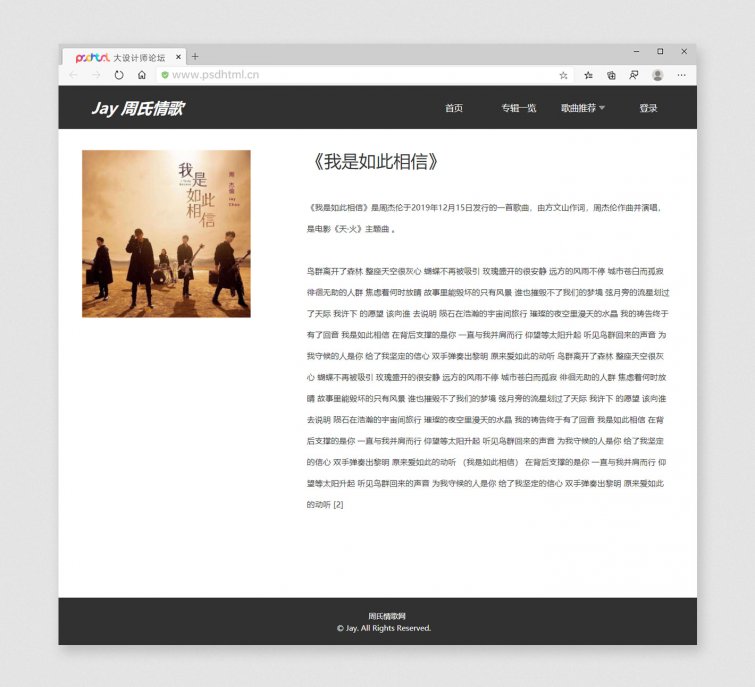This screenshot has height=687, width=755.
Task: Open 专辑一览 in the navigation
Action: pos(519,108)
